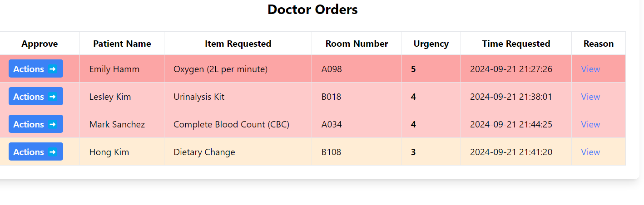Click the Time Requested column header
Image resolution: width=644 pixels, height=205 pixels.
(516, 44)
